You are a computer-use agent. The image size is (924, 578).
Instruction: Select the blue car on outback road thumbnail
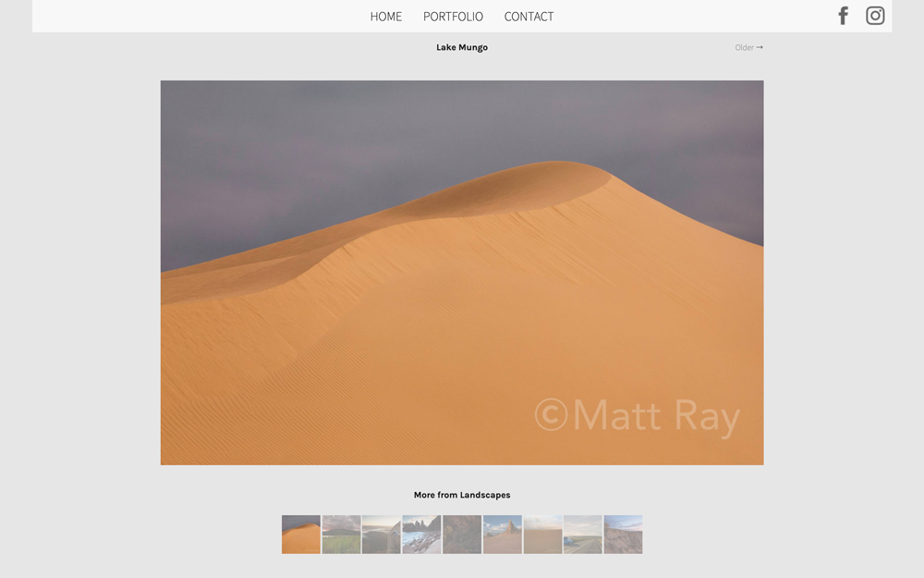point(583,535)
